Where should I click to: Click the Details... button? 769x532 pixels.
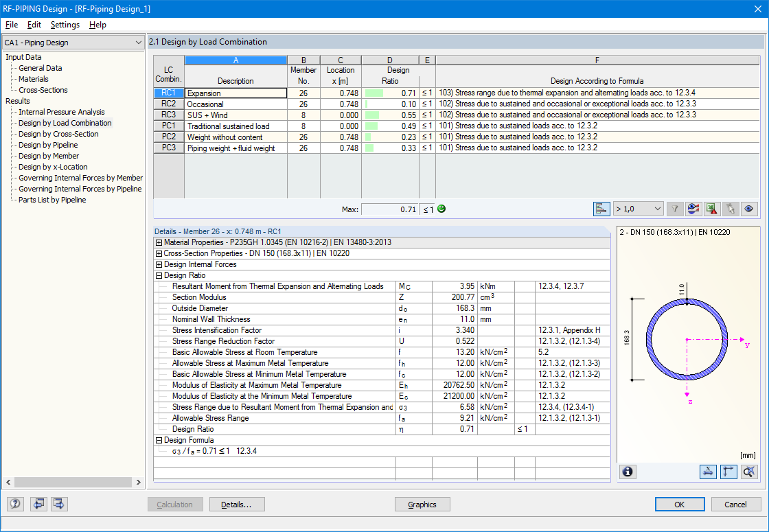(x=237, y=505)
